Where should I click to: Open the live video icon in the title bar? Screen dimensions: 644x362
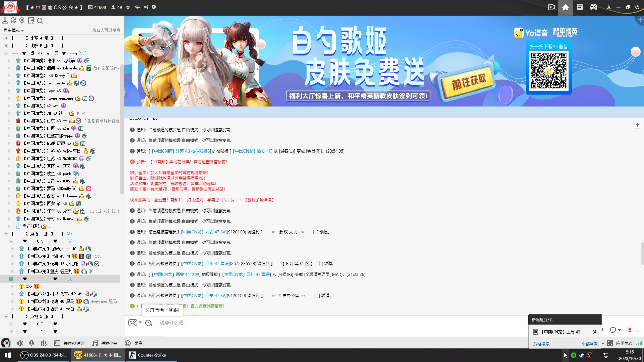(x=552, y=7)
